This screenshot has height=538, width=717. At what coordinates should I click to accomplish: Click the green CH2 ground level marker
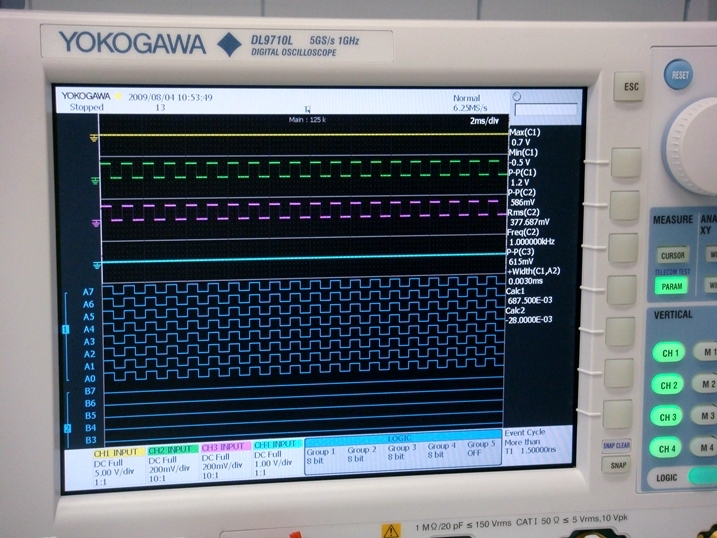(x=95, y=181)
